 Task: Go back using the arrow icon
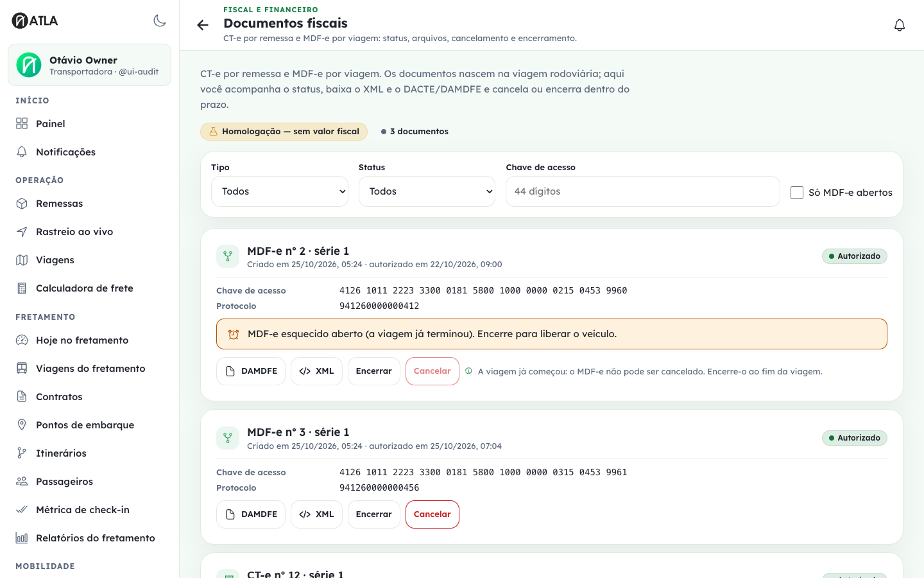click(203, 25)
